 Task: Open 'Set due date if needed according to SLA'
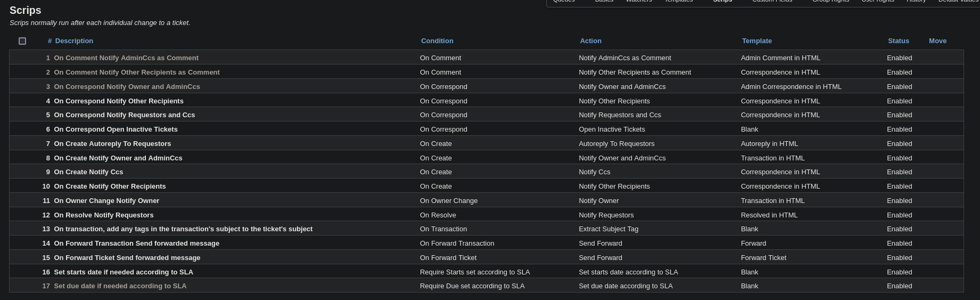point(120,286)
